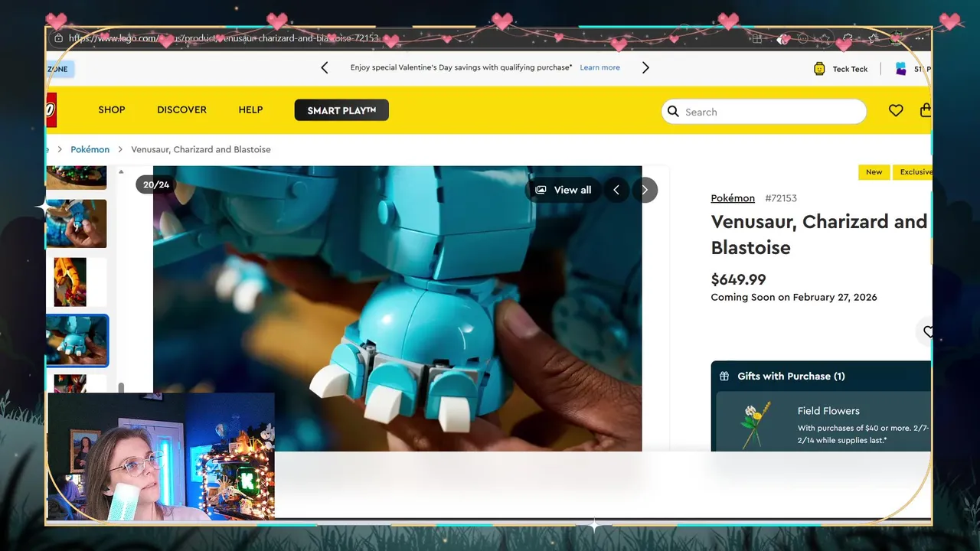Open the browser favorites list icon
This screenshot has width=980, height=551.
[874, 38]
